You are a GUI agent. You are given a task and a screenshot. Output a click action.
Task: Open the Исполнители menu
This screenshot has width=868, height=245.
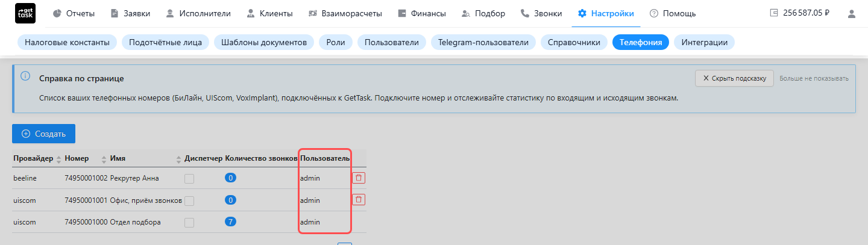coord(198,13)
